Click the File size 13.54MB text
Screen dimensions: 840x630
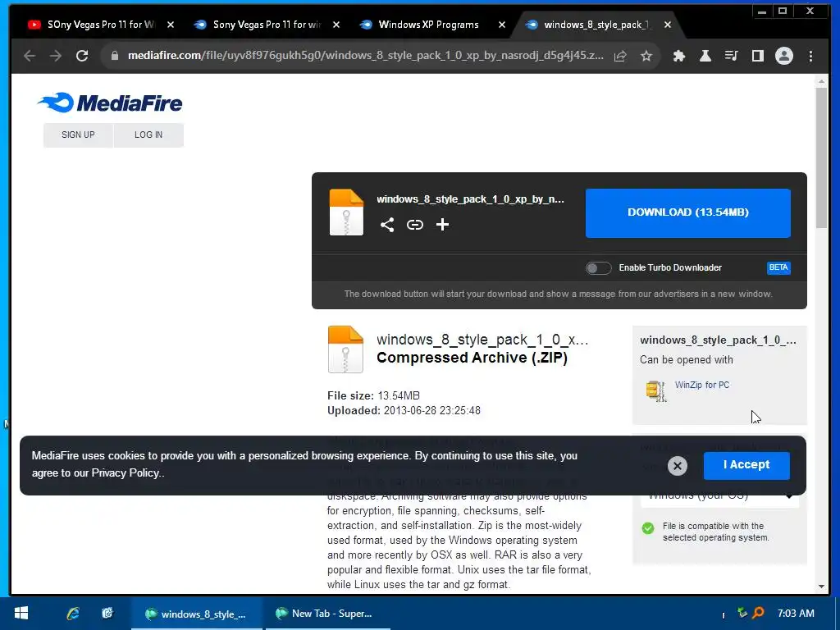point(373,396)
